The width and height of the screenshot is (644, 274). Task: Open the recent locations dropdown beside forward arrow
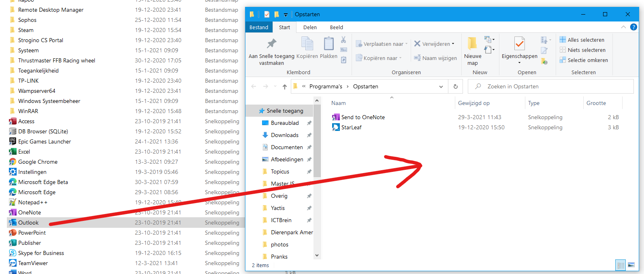click(x=275, y=86)
